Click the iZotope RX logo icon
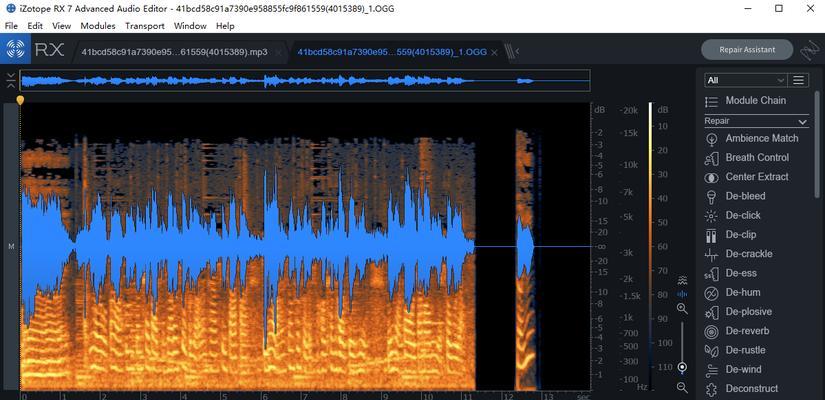Viewport: 825px width, 400px height. click(16, 50)
